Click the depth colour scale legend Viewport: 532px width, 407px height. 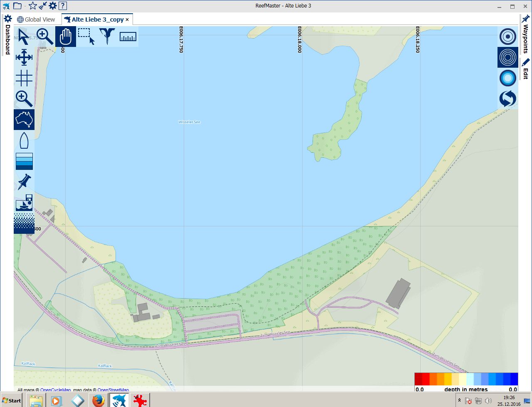click(466, 379)
